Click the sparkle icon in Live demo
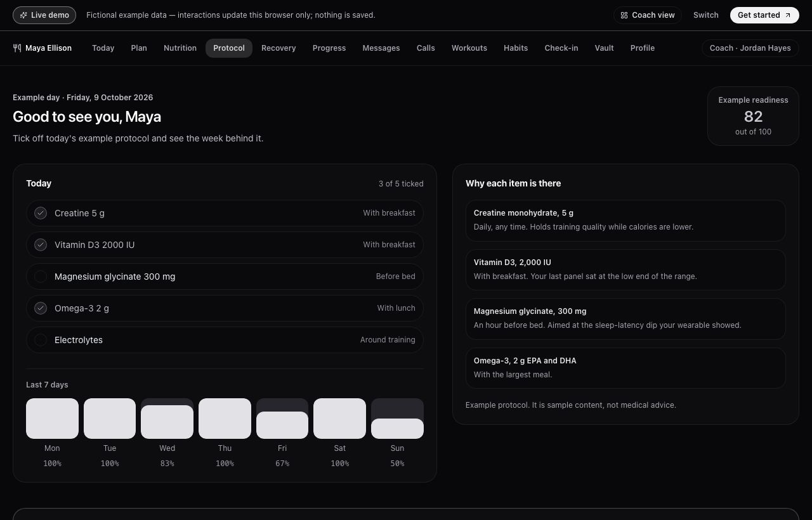 [23, 15]
